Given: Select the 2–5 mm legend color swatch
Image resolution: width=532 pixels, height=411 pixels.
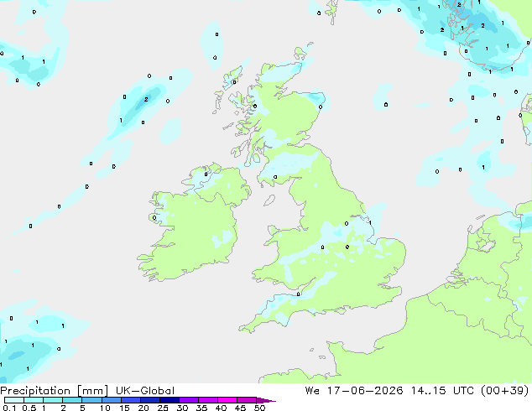Looking at the screenshot, I should point(73,400).
